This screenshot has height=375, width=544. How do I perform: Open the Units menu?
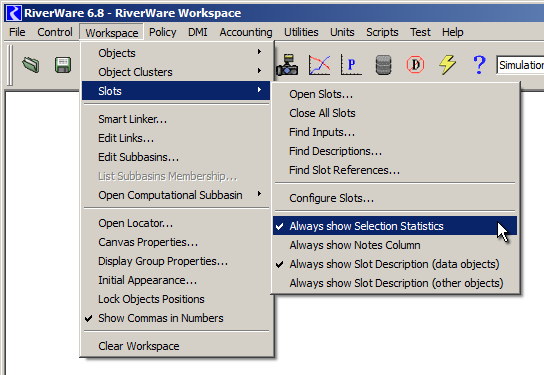342,32
